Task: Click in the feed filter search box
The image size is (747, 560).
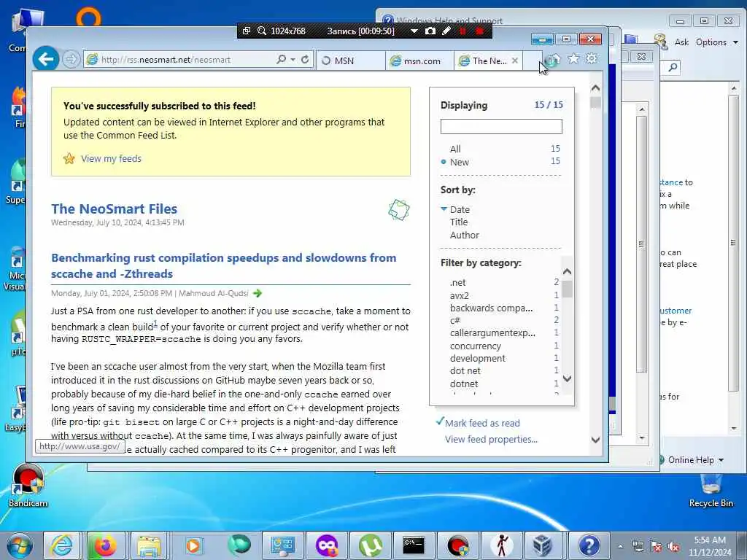Action: pos(501,127)
